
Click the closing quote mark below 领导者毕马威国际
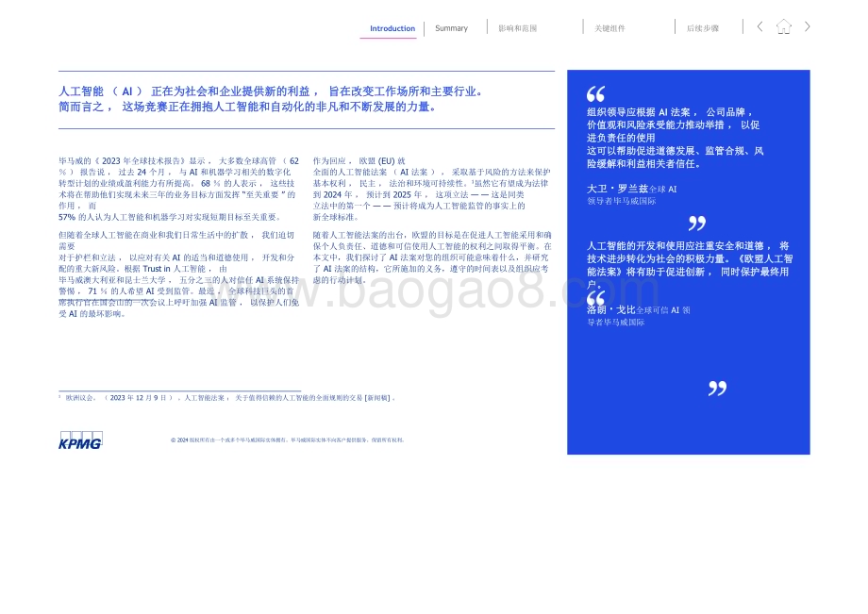pos(697,223)
